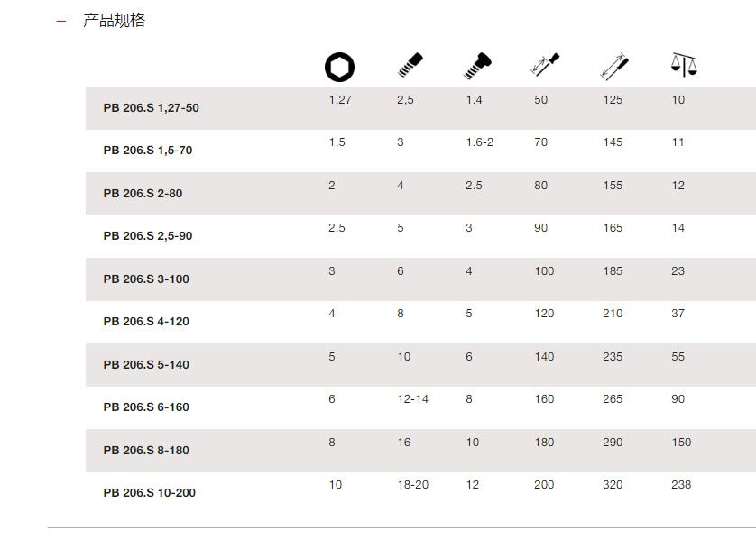Click the weight balance scale icon
This screenshot has height=539, width=756.
(x=684, y=65)
